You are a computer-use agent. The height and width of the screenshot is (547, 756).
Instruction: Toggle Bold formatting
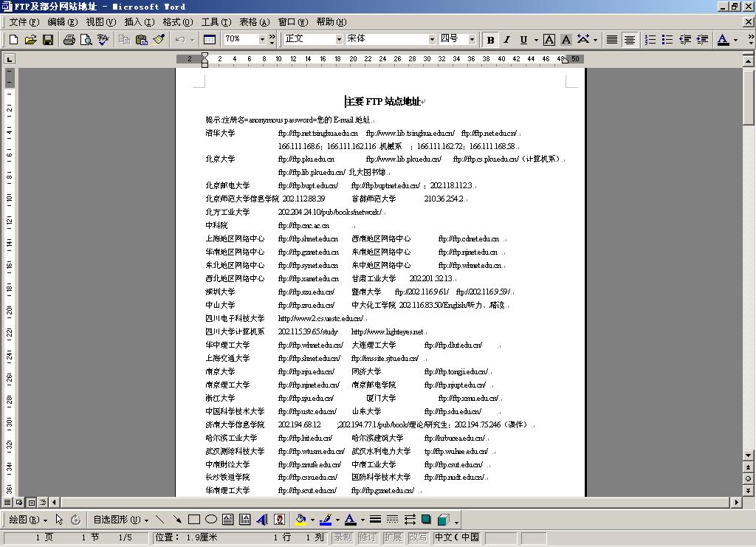490,40
